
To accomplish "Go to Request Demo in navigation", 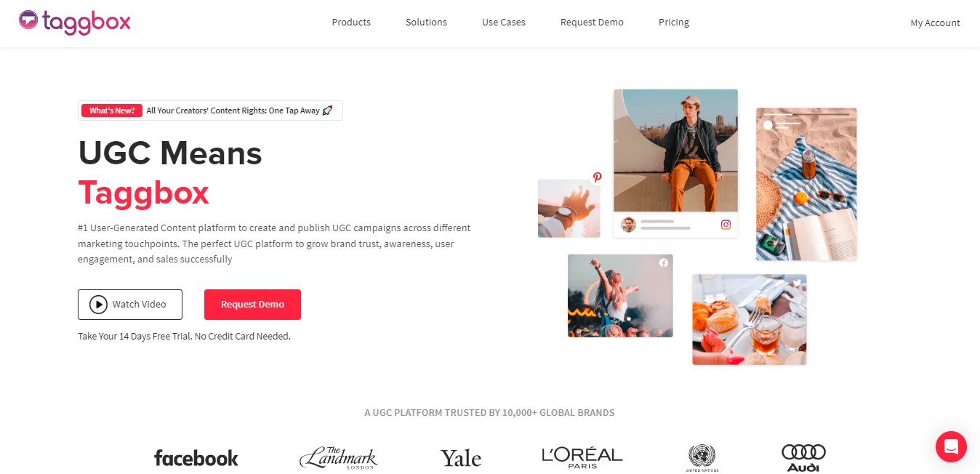I will pyautogui.click(x=592, y=23).
